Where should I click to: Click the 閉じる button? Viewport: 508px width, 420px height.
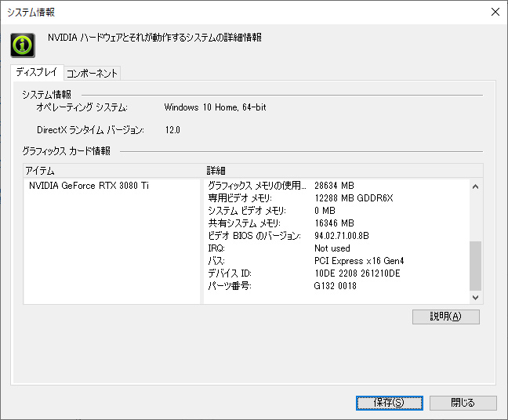(463, 403)
